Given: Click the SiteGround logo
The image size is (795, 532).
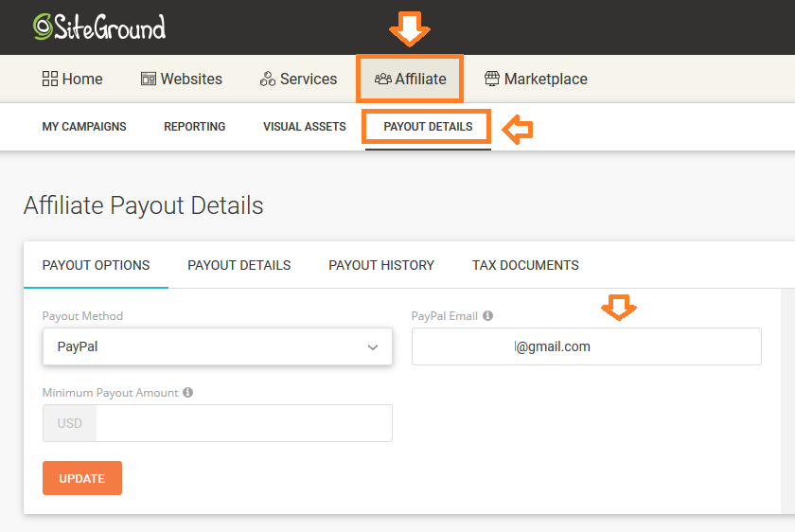Looking at the screenshot, I should pyautogui.click(x=99, y=27).
